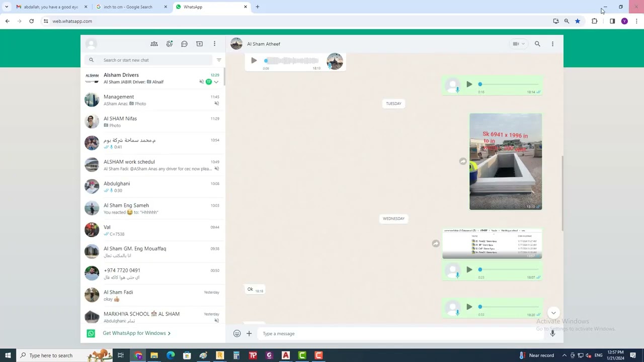
Task: Open the Al Sham GM. Eng Mouaffaq chat
Action: click(152, 252)
